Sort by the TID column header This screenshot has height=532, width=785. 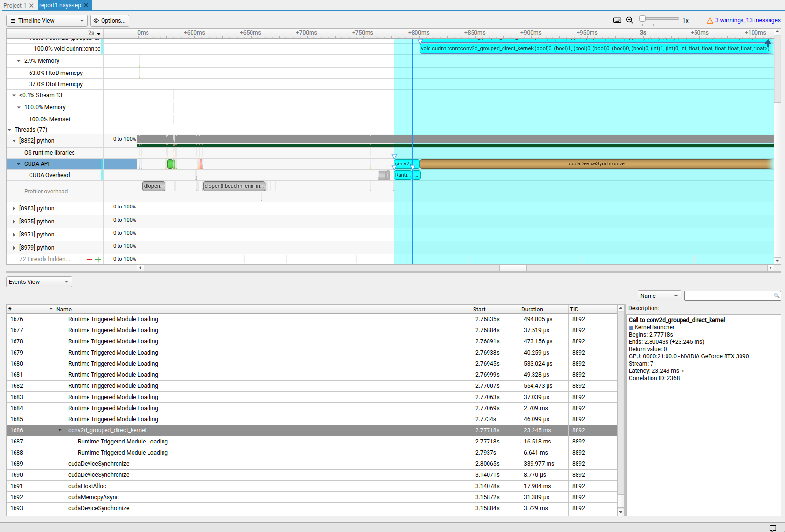(592, 310)
